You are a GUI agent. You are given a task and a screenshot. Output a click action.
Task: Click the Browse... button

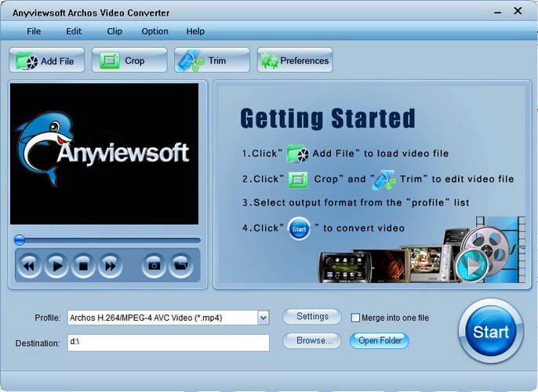(x=312, y=340)
